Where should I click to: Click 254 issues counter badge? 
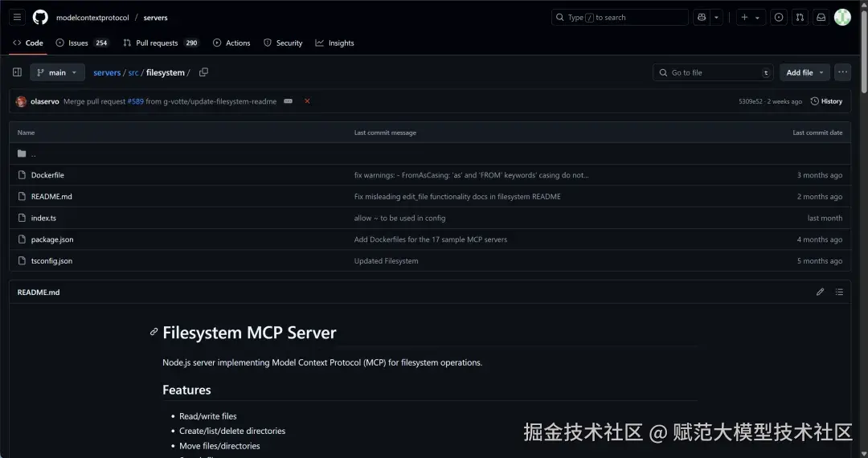(101, 43)
